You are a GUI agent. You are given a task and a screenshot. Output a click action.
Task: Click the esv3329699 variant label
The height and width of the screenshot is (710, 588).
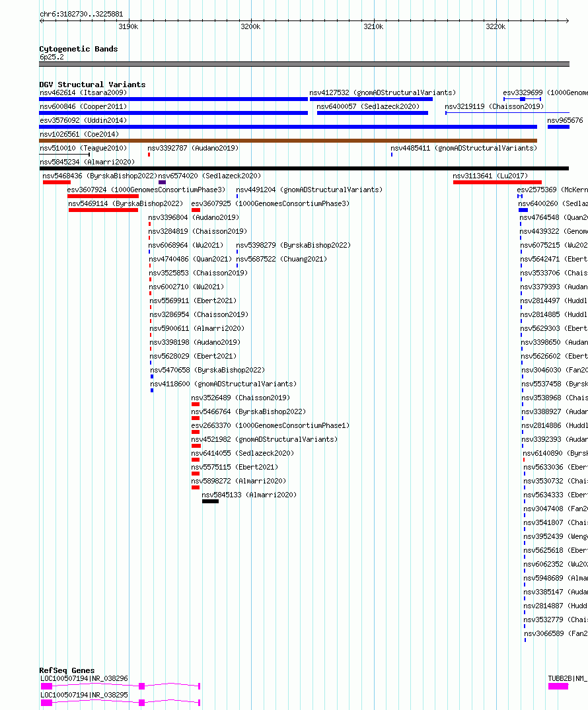[x=546, y=92]
